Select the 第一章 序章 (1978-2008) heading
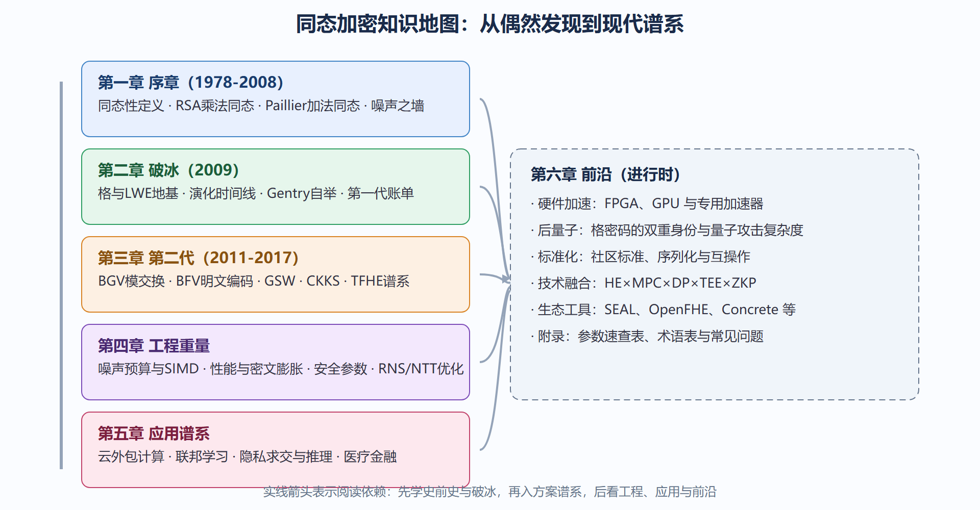This screenshot has height=510, width=980. tap(190, 82)
